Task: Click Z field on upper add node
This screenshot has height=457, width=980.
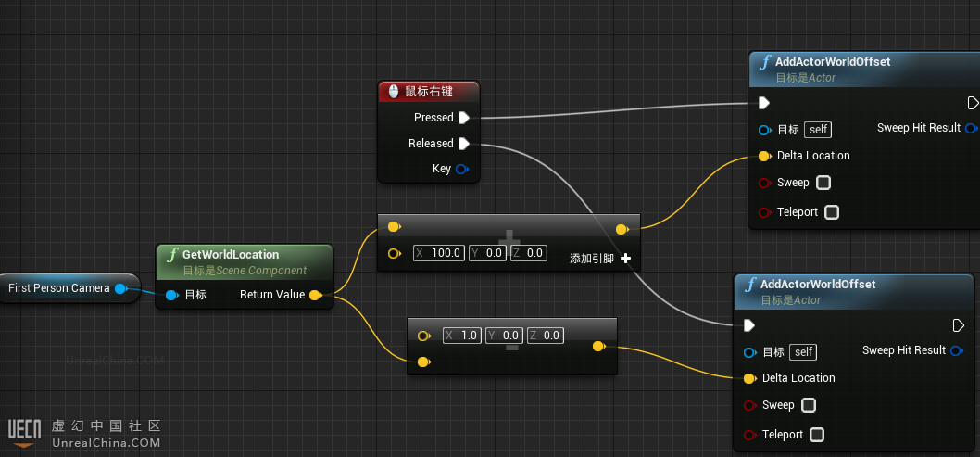Action: 529,253
